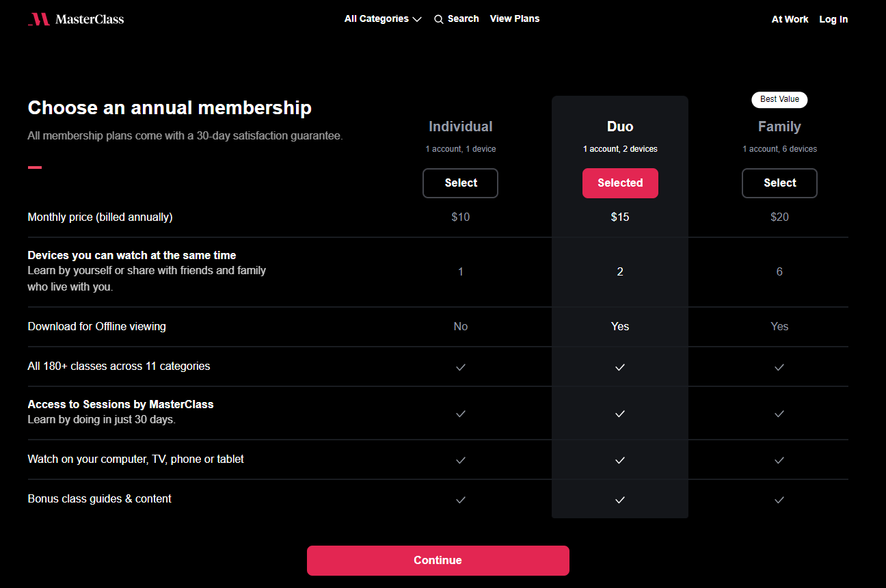
Task: Click Family checkmark for Sessions by MasterClass
Action: (779, 414)
